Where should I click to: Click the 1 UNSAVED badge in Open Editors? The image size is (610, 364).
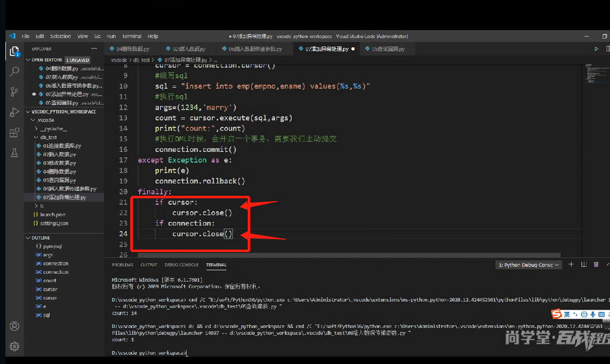point(77,60)
